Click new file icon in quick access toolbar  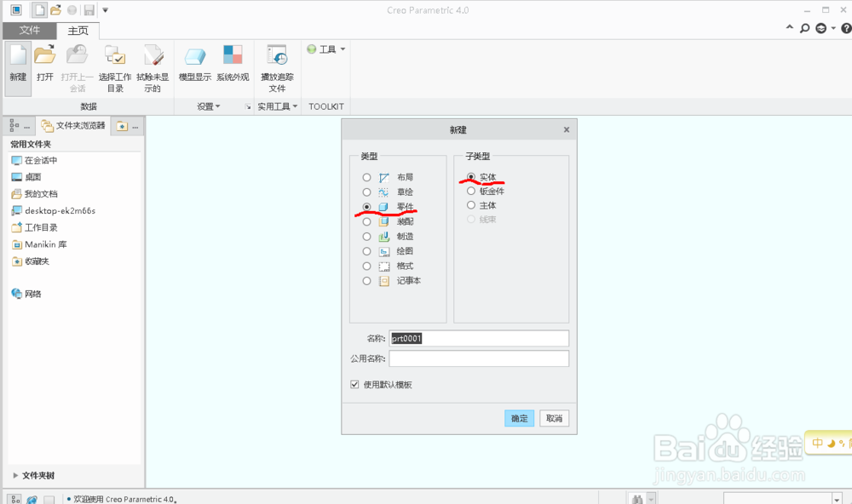pyautogui.click(x=39, y=9)
